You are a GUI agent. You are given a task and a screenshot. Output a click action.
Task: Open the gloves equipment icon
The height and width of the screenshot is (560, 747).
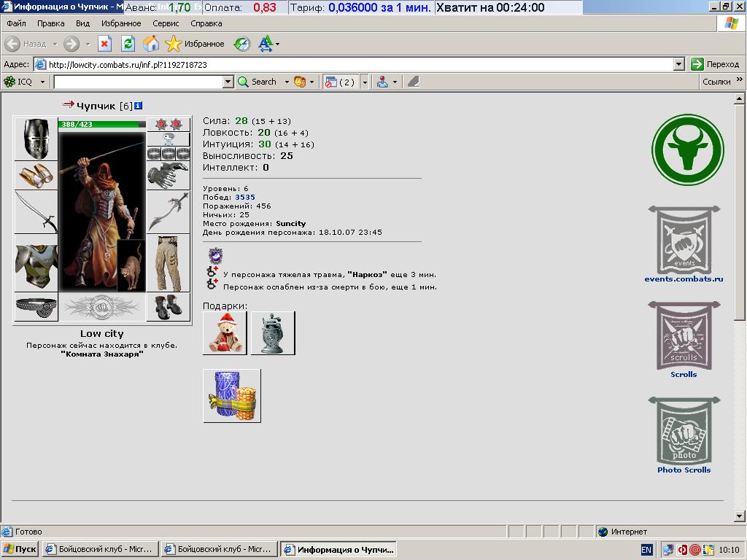coord(169,175)
